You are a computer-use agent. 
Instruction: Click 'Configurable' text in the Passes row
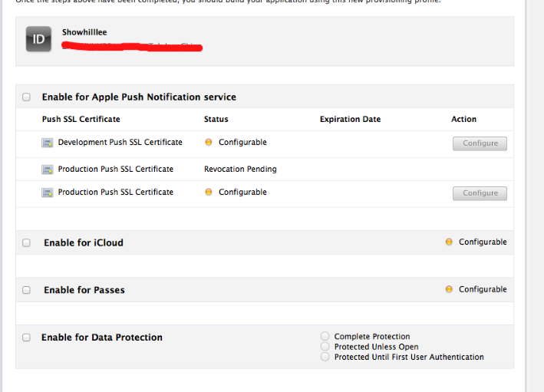click(x=483, y=289)
